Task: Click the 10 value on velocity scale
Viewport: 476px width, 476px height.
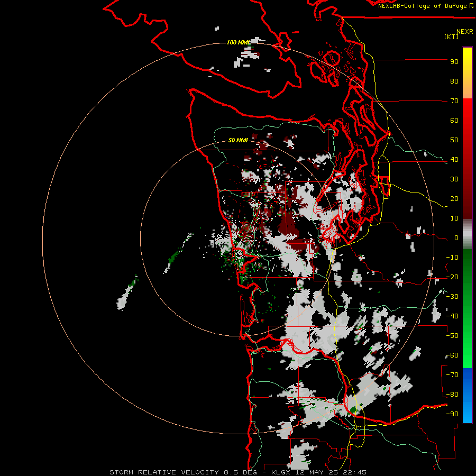Action: click(x=454, y=218)
